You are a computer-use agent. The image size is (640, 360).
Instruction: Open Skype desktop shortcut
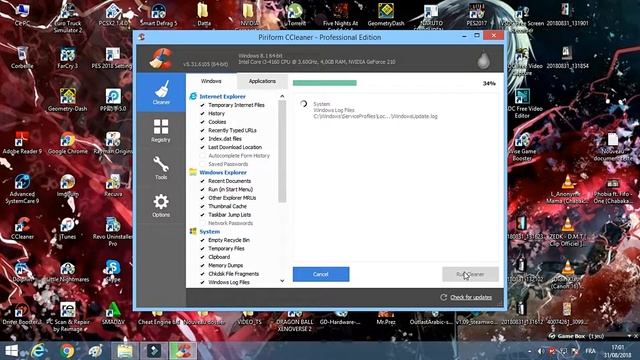(x=112, y=271)
